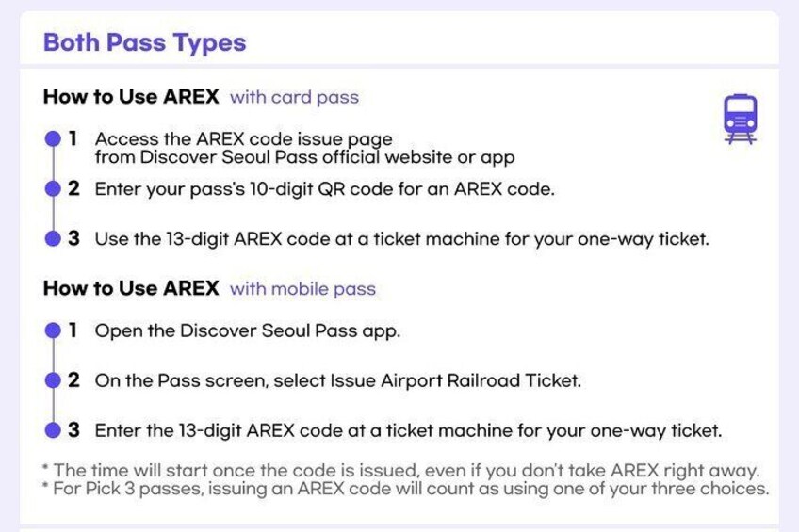Click the footnote about time starting once issued
Screen dimensions: 799x532
400,470
